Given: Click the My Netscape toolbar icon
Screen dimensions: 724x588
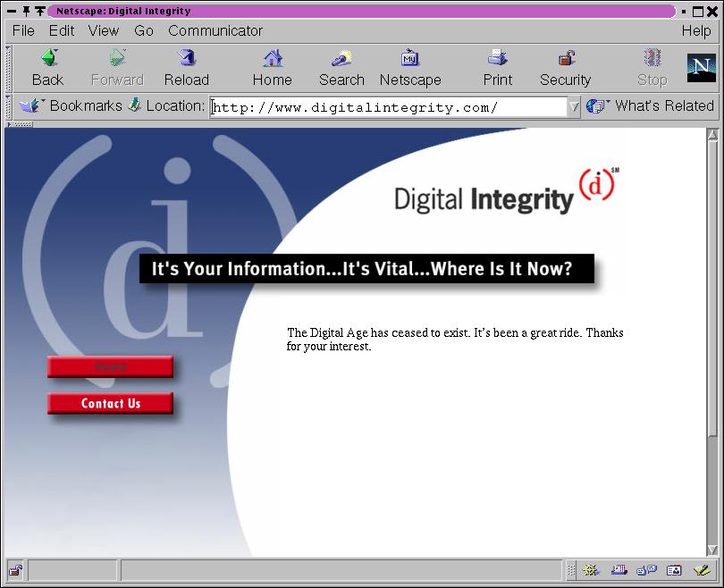Looking at the screenshot, I should (410, 59).
